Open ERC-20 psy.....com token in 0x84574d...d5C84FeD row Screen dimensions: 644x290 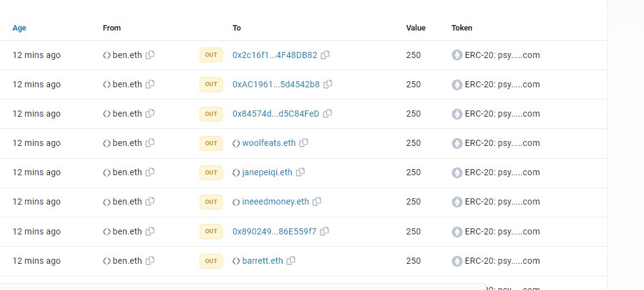(502, 114)
